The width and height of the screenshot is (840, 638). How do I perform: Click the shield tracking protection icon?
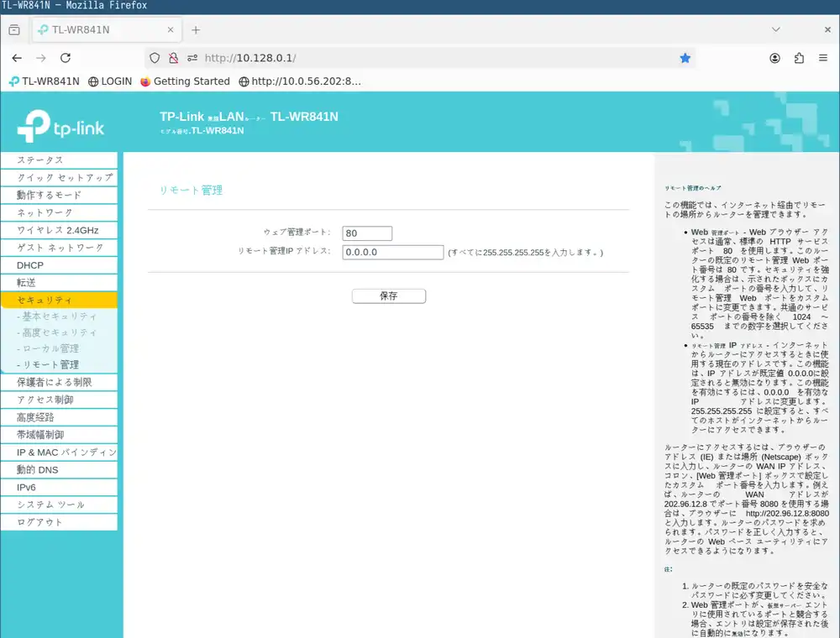155,58
